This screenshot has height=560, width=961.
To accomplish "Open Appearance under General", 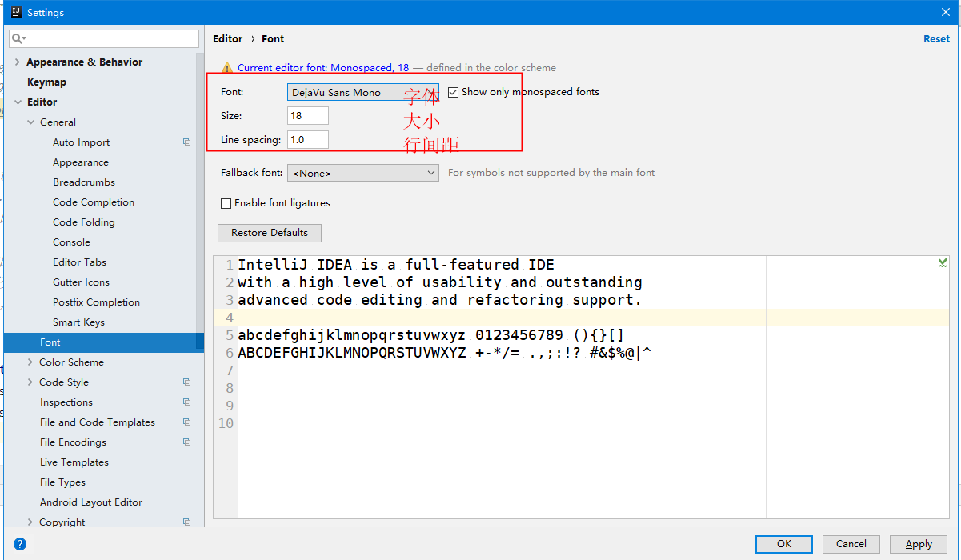I will [x=81, y=162].
